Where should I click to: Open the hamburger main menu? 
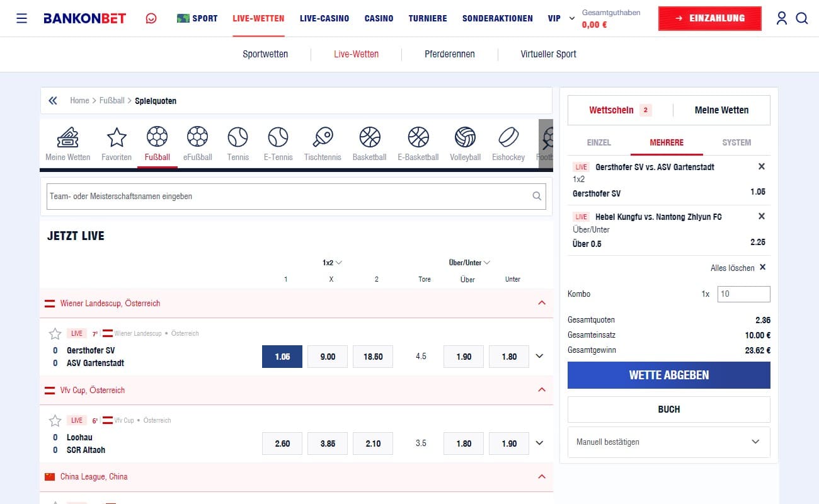(x=21, y=18)
